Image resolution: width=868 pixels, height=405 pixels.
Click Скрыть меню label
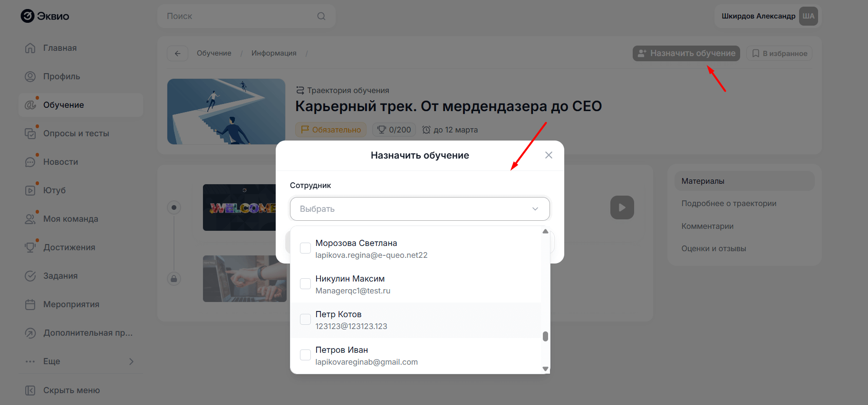point(71,390)
